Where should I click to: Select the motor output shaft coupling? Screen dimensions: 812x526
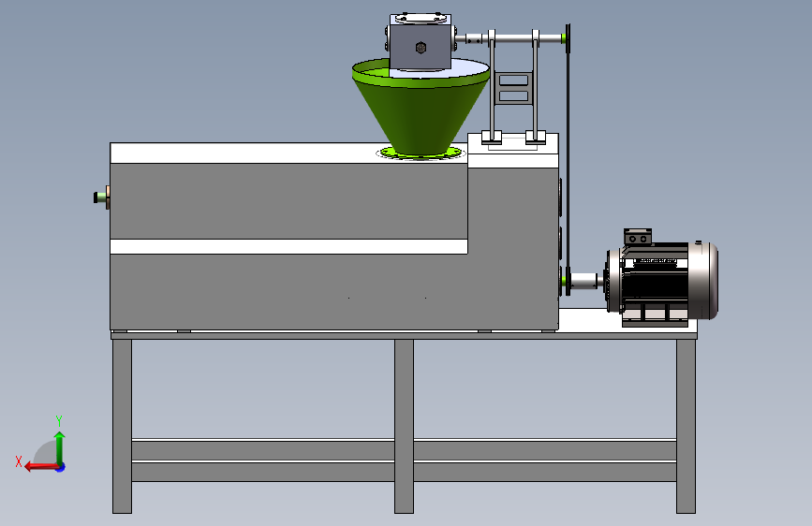tap(585, 281)
